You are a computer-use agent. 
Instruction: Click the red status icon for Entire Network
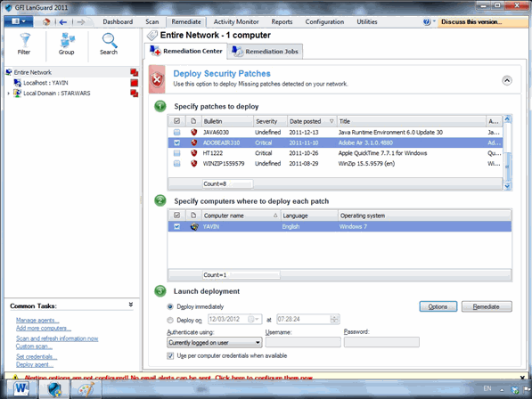pyautogui.click(x=134, y=72)
